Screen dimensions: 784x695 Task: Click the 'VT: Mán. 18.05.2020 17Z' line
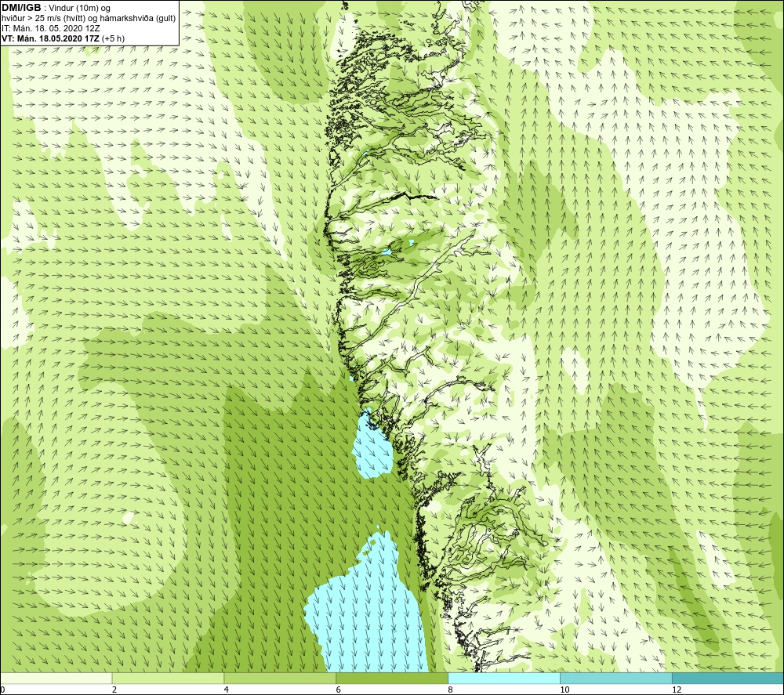[x=50, y=38]
